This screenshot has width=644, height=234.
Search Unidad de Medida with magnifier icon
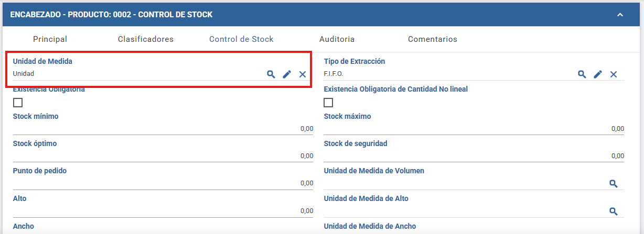[x=271, y=74]
